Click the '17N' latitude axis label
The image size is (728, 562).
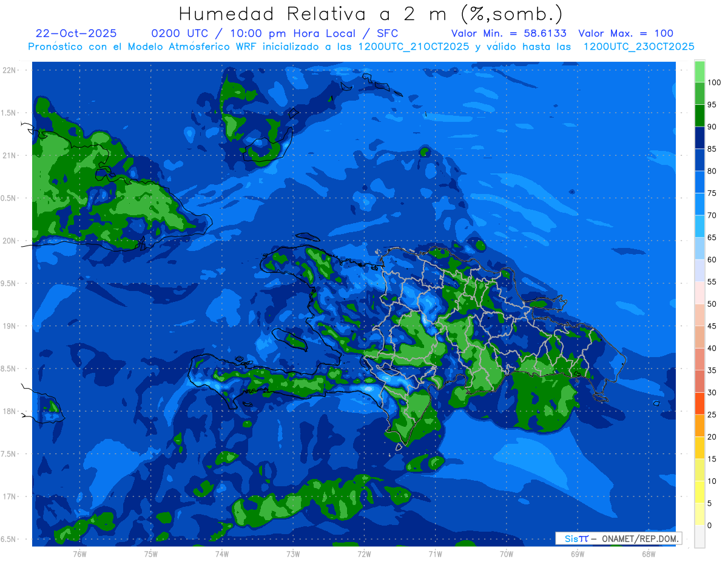[x=8, y=497]
